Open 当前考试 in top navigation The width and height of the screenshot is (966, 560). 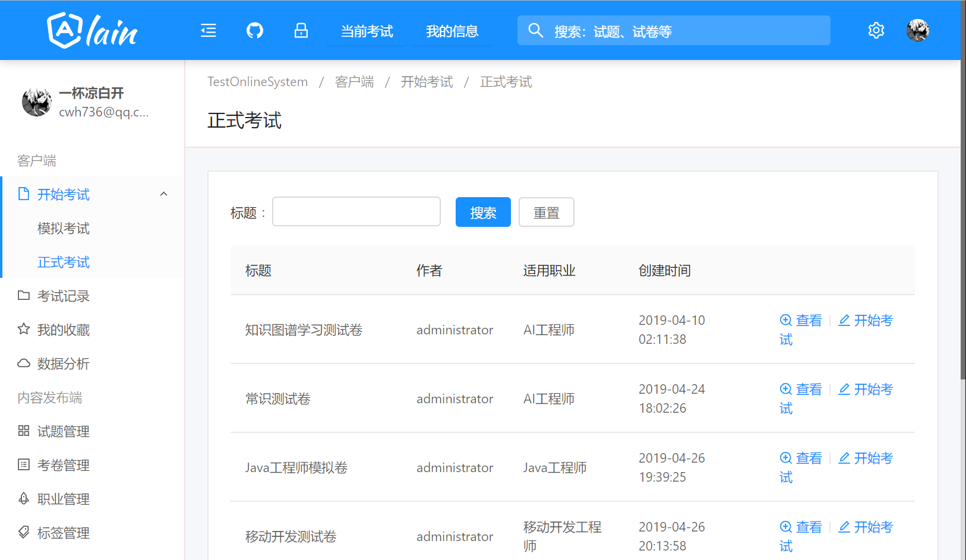367,31
